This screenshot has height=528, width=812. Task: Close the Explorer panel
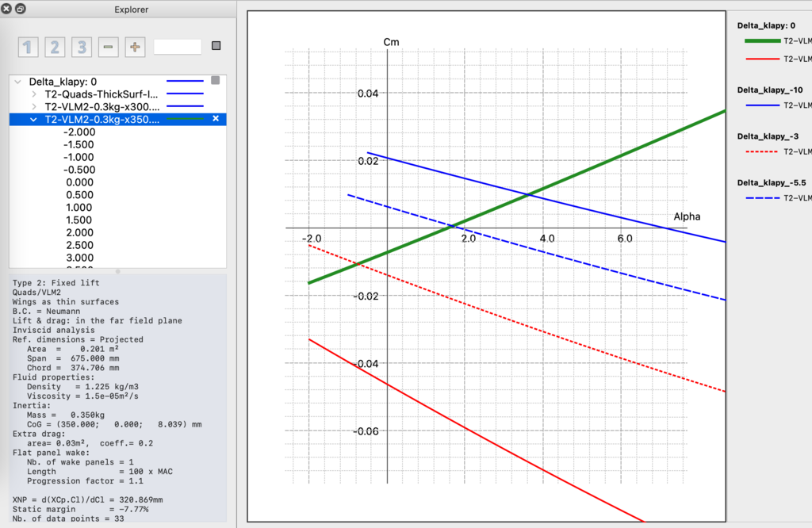pos(7,9)
